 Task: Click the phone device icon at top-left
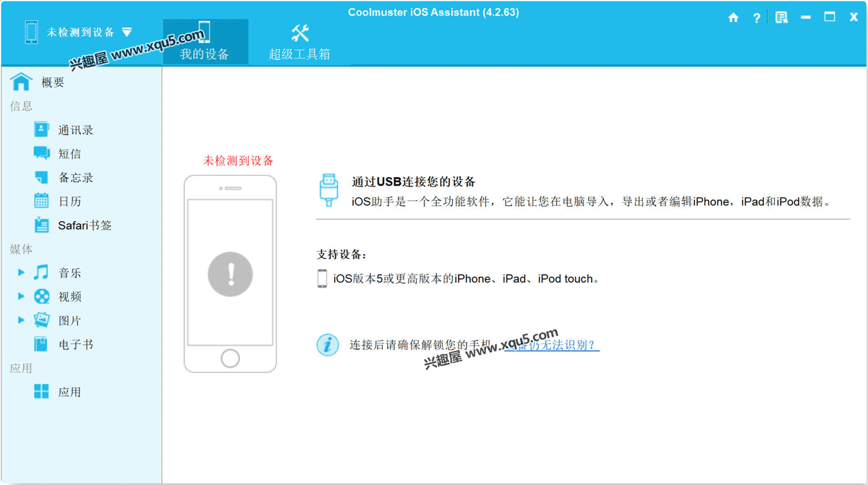[31, 32]
